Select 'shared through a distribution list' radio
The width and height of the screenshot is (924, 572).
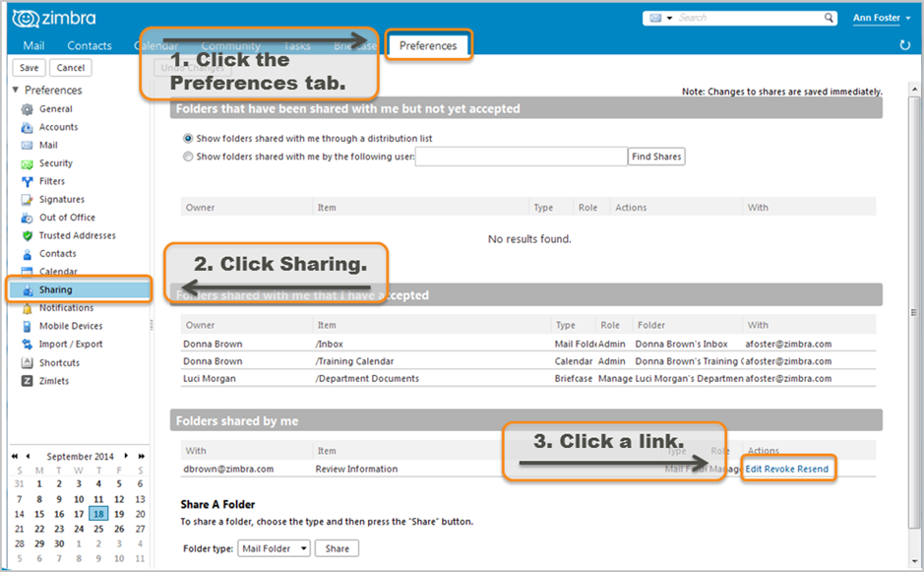coord(188,139)
